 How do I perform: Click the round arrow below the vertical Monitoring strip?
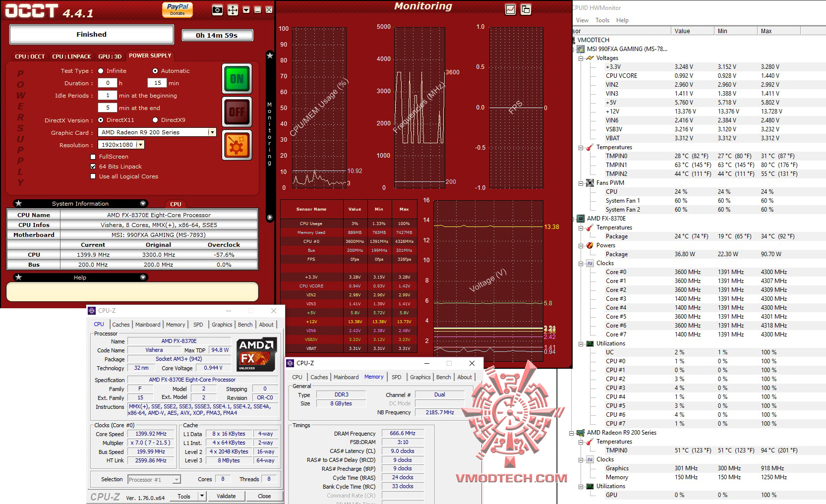tap(270, 218)
